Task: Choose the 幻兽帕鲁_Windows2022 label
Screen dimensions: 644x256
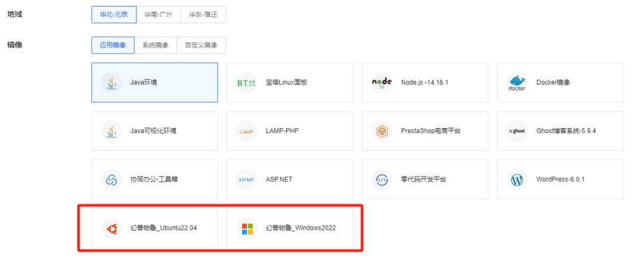Action: pyautogui.click(x=301, y=228)
